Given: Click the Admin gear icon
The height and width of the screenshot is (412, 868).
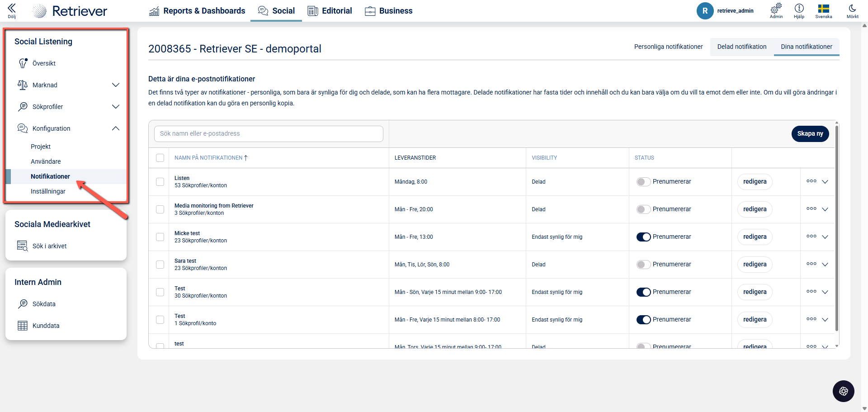Looking at the screenshot, I should click(776, 9).
